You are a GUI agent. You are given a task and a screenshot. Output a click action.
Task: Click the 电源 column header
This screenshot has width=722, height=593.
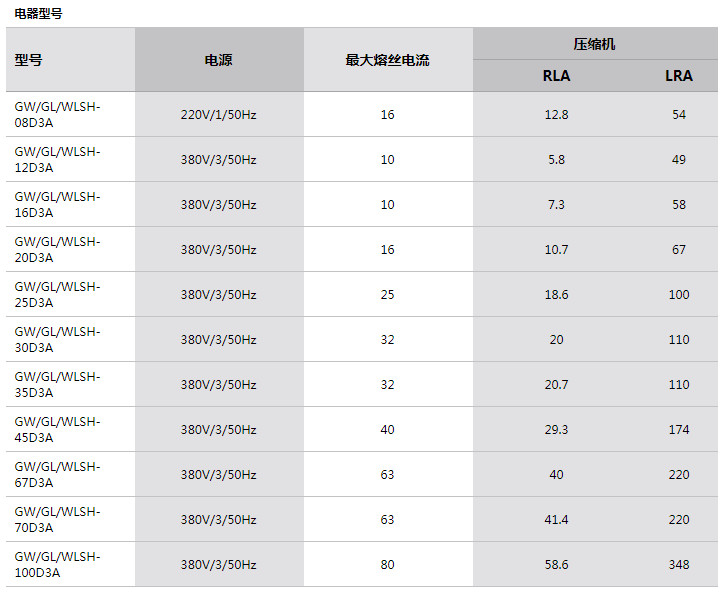pos(218,60)
